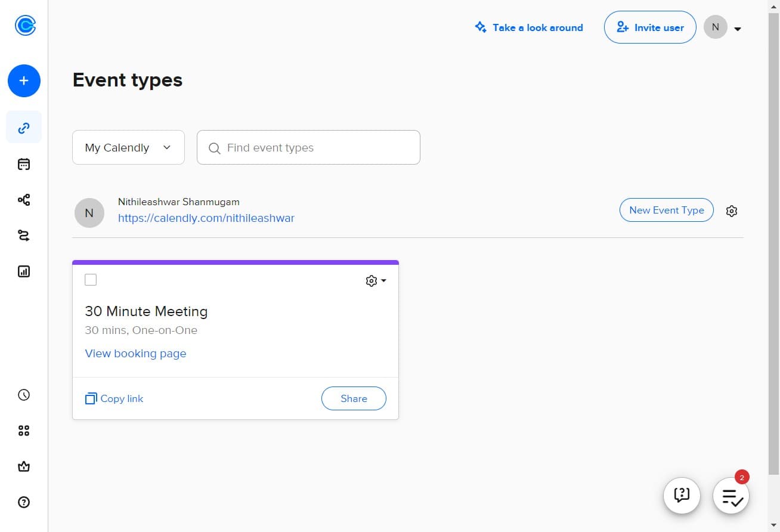The width and height of the screenshot is (780, 532).
Task: Expand the account menu arrow beside avatar
Action: (738, 29)
